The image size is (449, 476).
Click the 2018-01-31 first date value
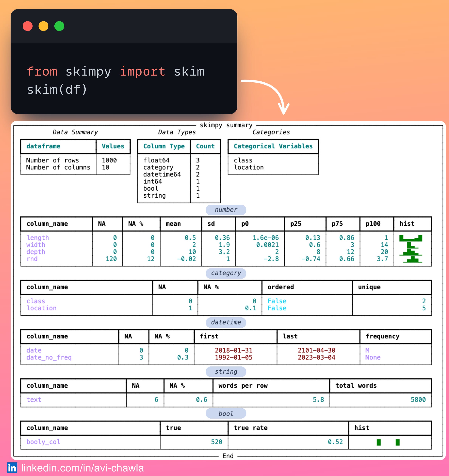tap(233, 350)
